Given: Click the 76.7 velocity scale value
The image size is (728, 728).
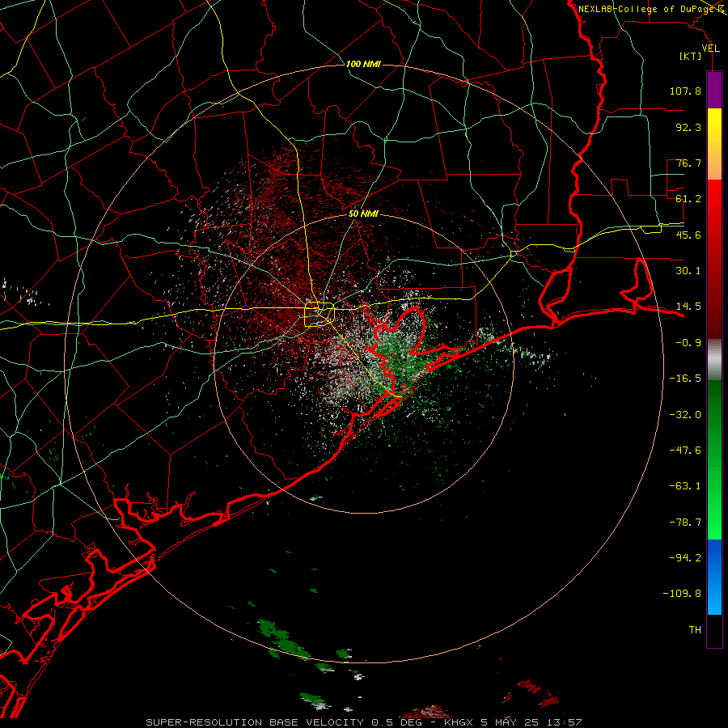Looking at the screenshot, I should pos(688,163).
